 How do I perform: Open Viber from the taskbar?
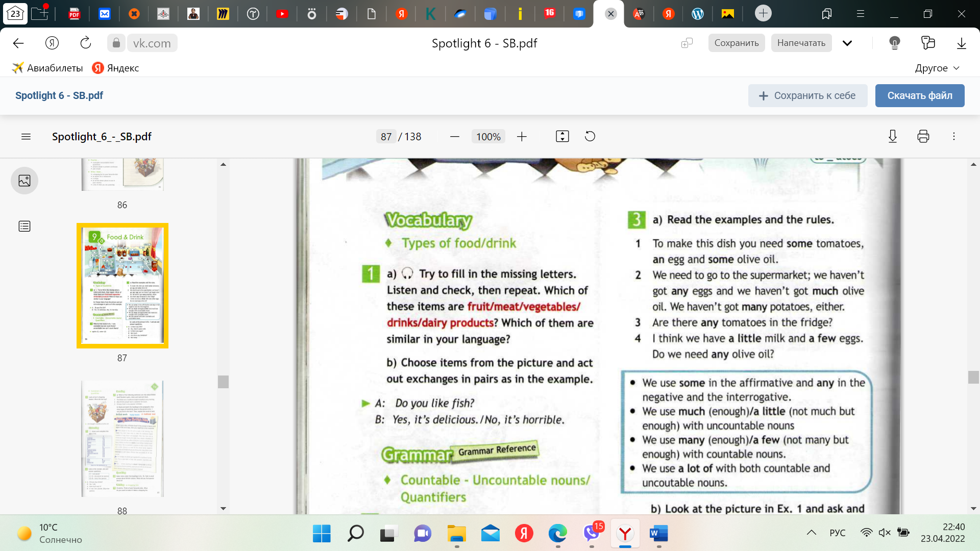tap(592, 534)
